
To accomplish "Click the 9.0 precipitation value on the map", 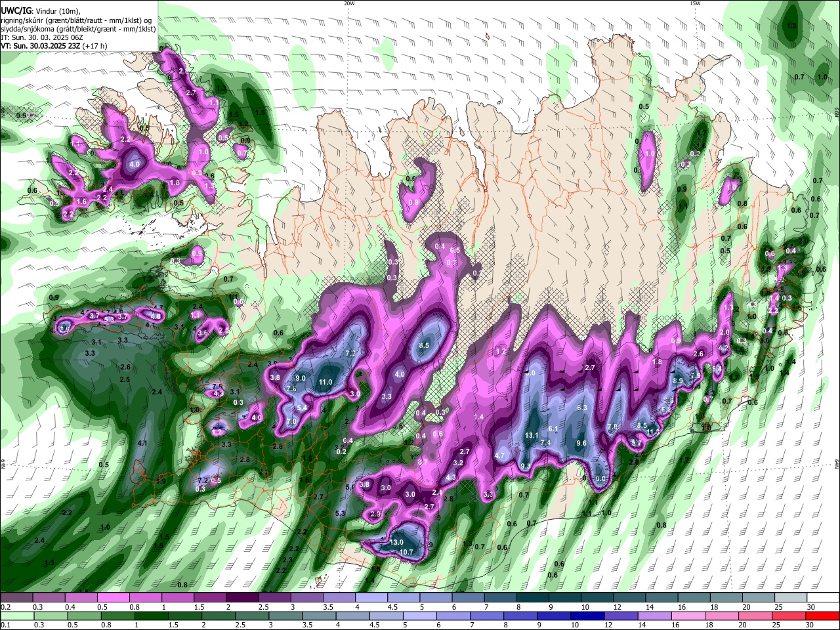I will (301, 378).
